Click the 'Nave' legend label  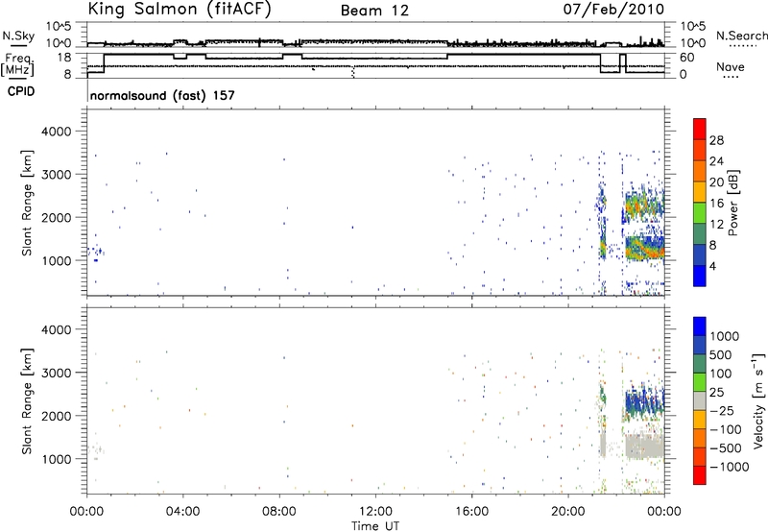731,67
